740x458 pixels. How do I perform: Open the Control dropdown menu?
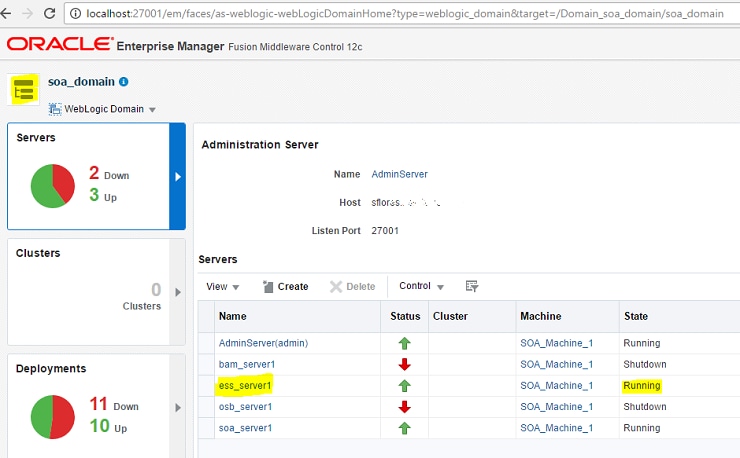(421, 286)
